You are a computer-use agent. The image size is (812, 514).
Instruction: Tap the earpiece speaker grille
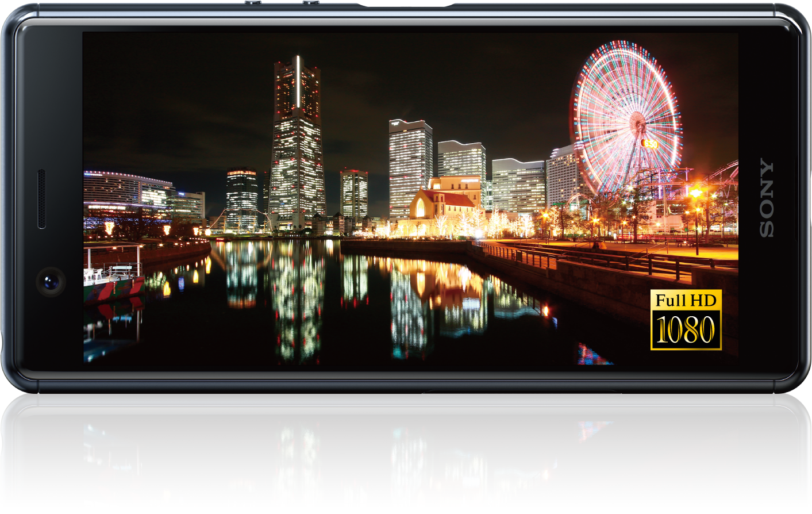point(42,199)
